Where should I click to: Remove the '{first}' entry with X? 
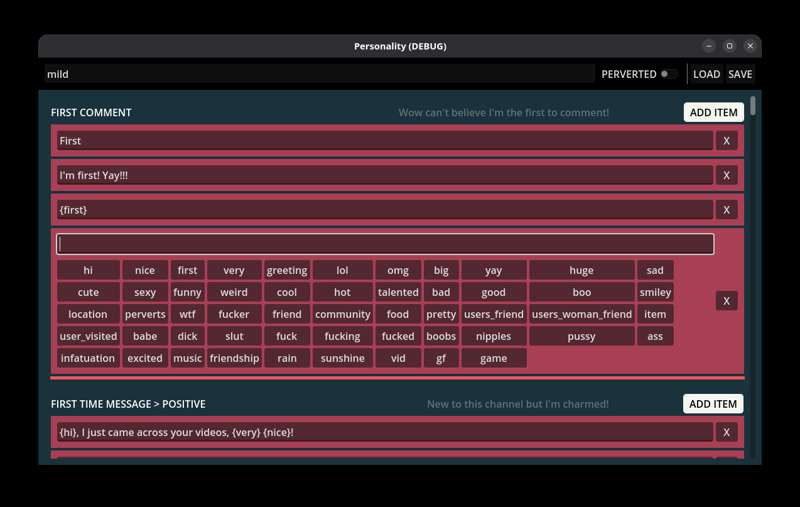tap(727, 210)
